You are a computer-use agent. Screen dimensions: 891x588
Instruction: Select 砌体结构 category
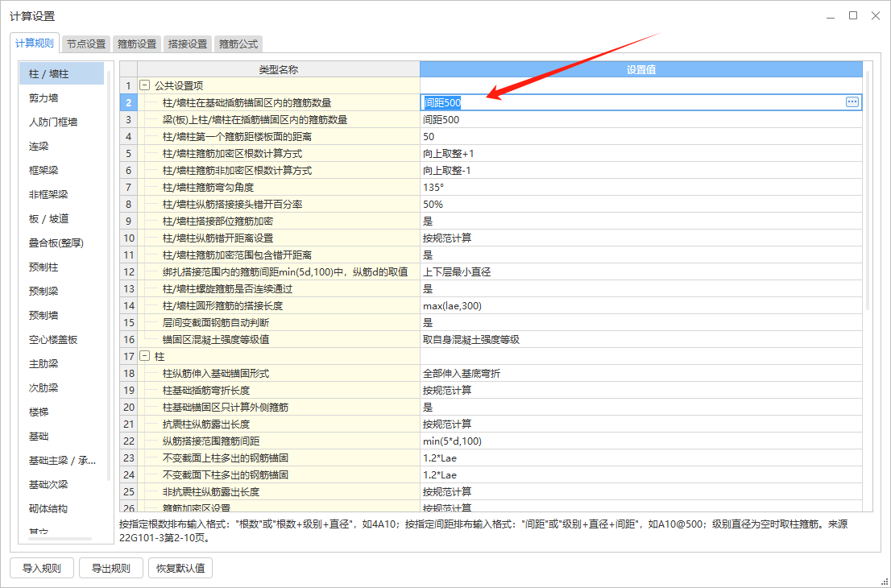[x=62, y=508]
